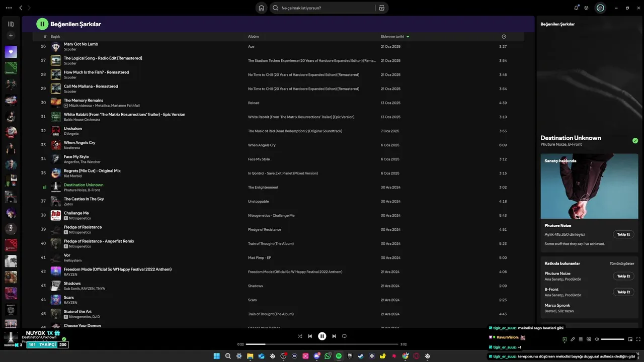Sort by the Albüm column header

[253, 37]
